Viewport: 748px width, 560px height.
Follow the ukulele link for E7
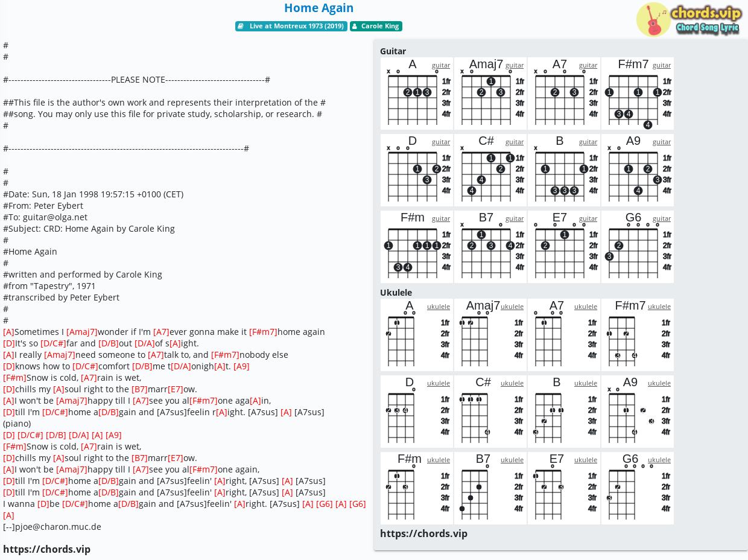586,460
